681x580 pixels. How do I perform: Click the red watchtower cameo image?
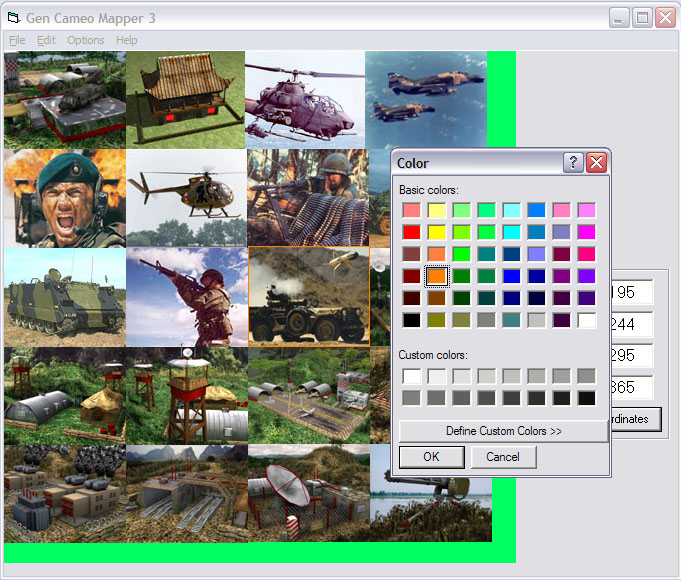pos(186,395)
